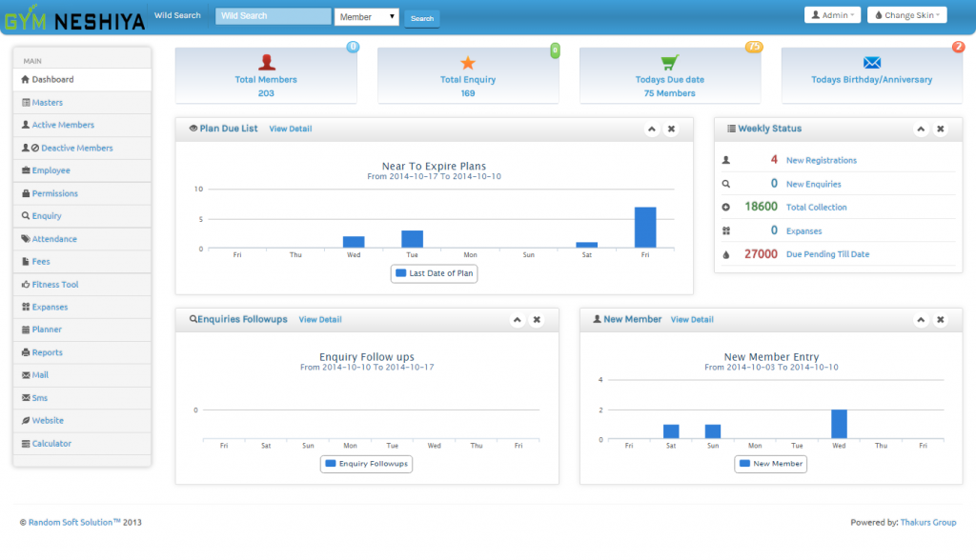Open the Random Soft Solution footer link
Image resolution: width=976 pixels, height=560 pixels.
pyautogui.click(x=74, y=523)
